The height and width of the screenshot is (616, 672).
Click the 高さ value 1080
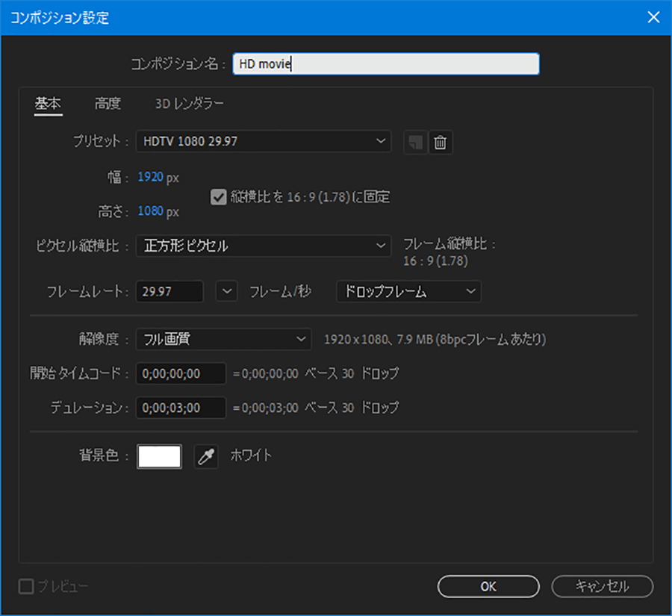pyautogui.click(x=150, y=211)
